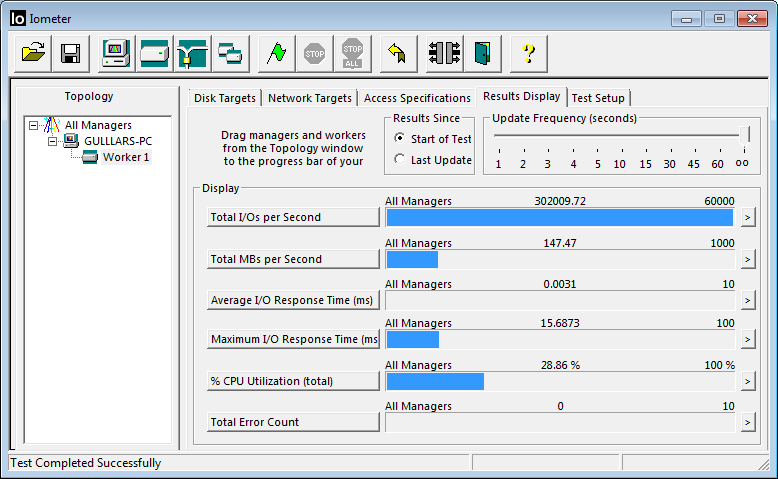Click the Worker 1 disk icon
The width and height of the screenshot is (778, 479).
[x=90, y=157]
